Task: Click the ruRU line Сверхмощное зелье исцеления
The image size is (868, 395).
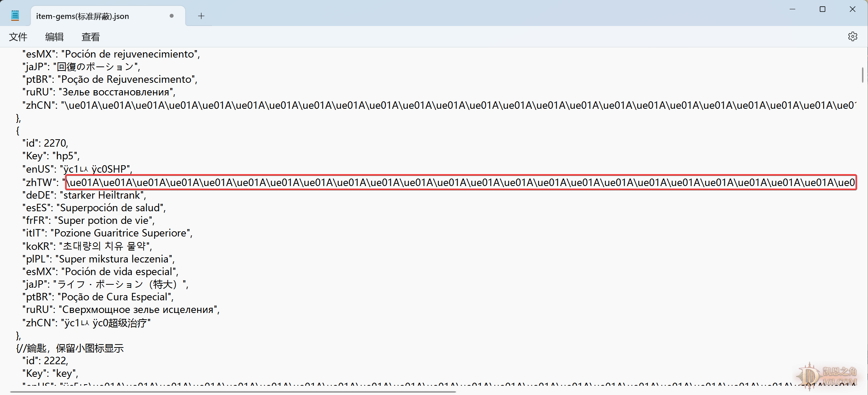Action: tap(121, 310)
